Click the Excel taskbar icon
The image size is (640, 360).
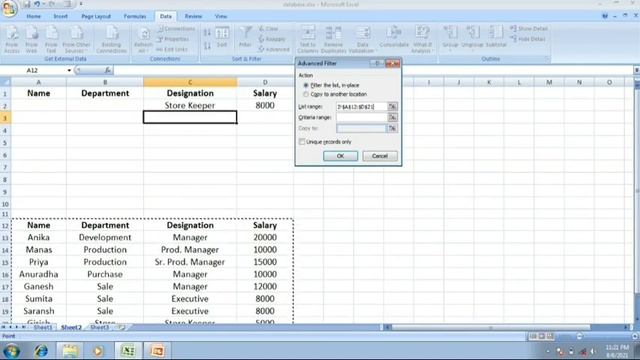pos(128,351)
